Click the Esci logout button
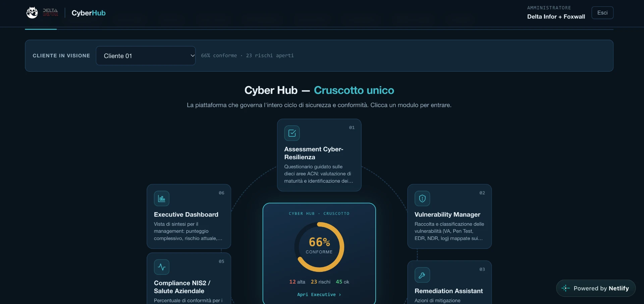 [602, 13]
